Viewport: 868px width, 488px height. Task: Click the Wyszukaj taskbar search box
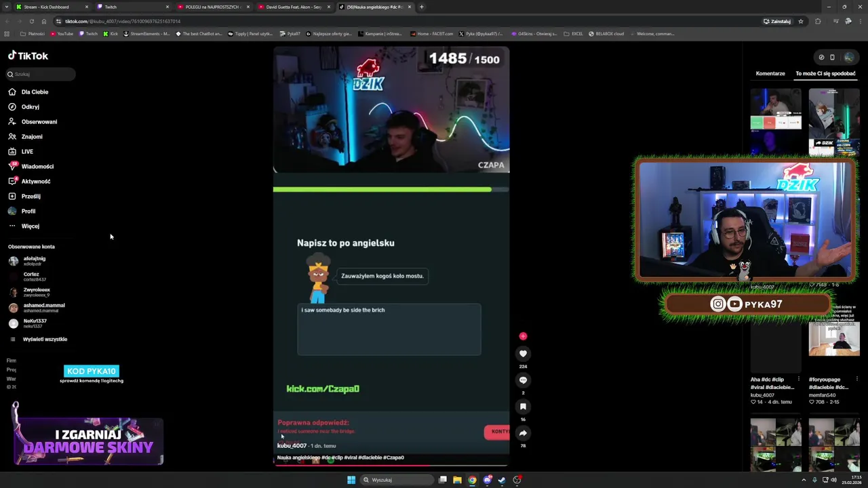(398, 480)
